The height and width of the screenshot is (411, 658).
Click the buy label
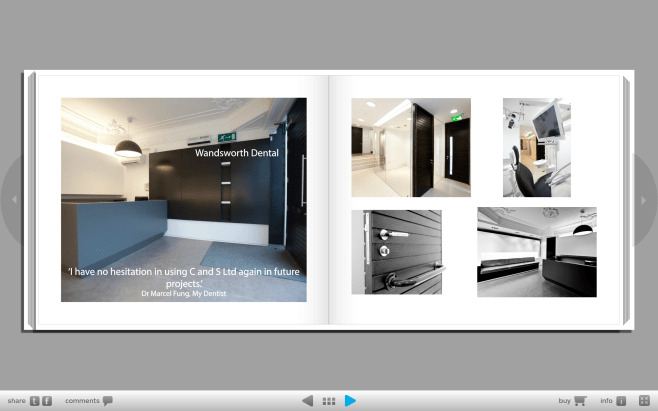[564, 401]
